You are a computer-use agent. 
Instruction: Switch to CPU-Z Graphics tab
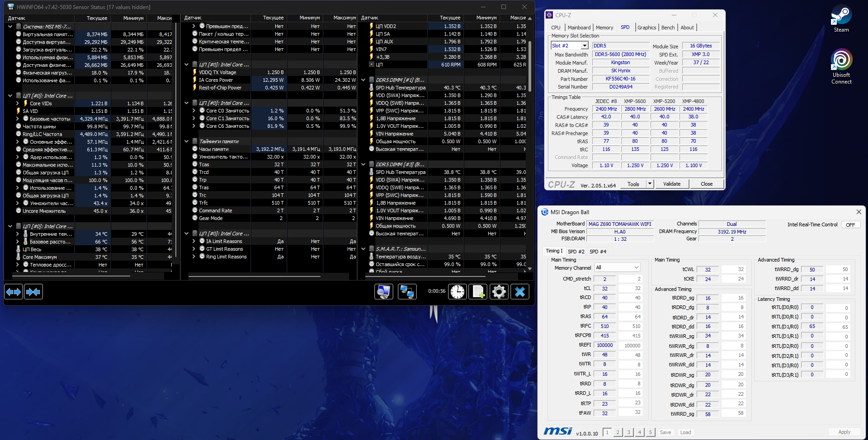point(646,28)
